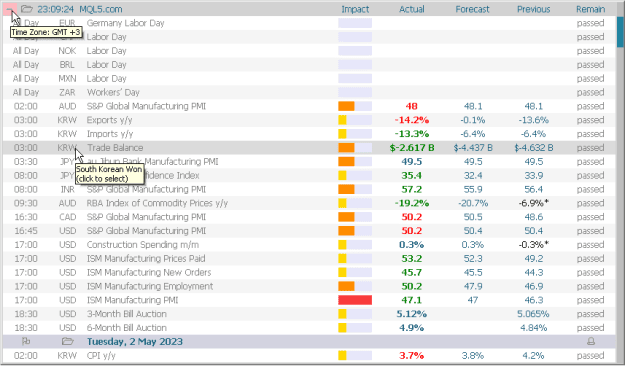The height and width of the screenshot is (366, 625).
Task: Select the INR currency code
Action: (x=67, y=189)
